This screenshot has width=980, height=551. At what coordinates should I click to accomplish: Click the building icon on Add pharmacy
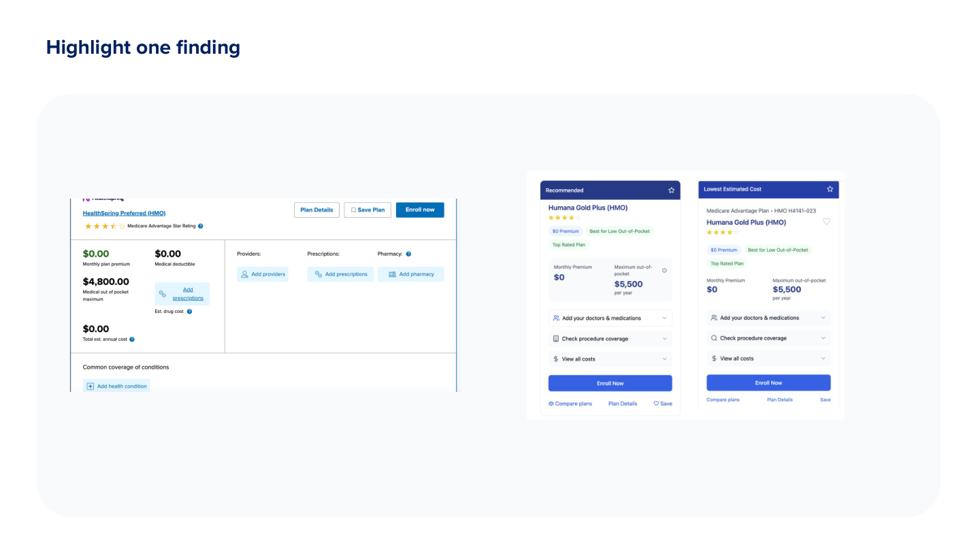click(x=393, y=274)
